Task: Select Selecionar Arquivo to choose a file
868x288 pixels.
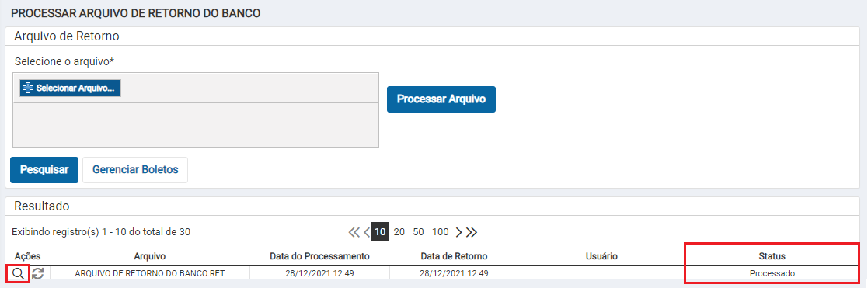Action: pyautogui.click(x=70, y=88)
